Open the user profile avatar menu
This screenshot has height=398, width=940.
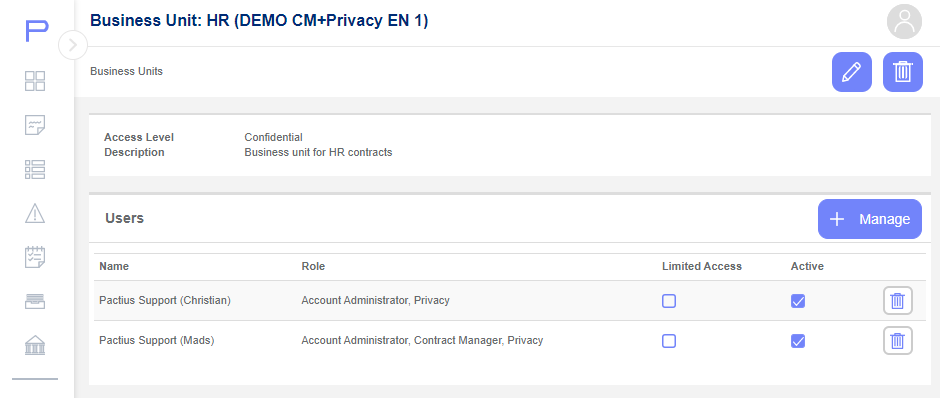[904, 22]
